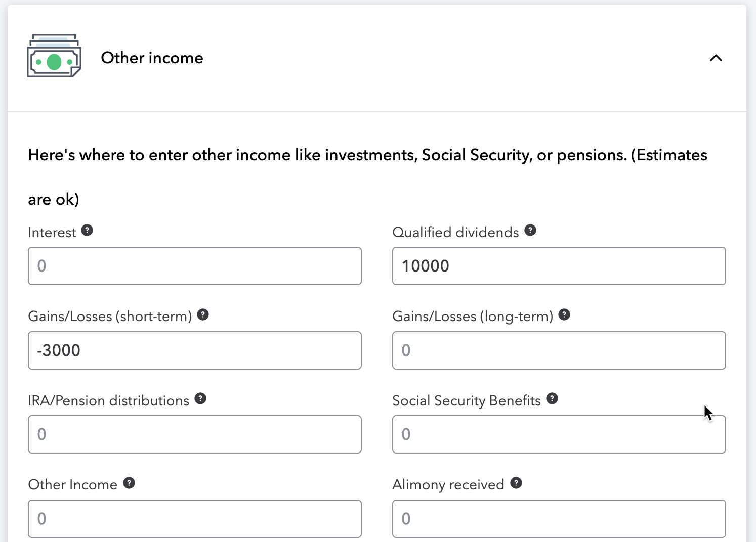Click short-term Gains/Losses field showing -3000

tap(195, 350)
